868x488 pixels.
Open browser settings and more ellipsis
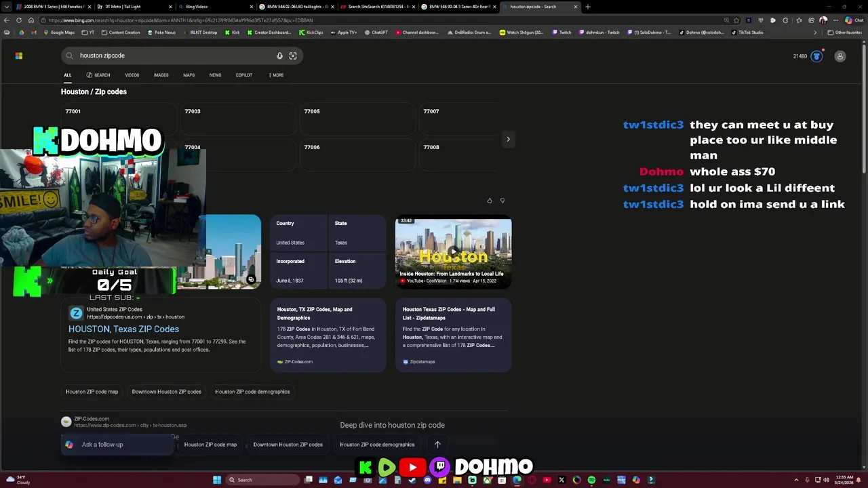[x=835, y=20]
